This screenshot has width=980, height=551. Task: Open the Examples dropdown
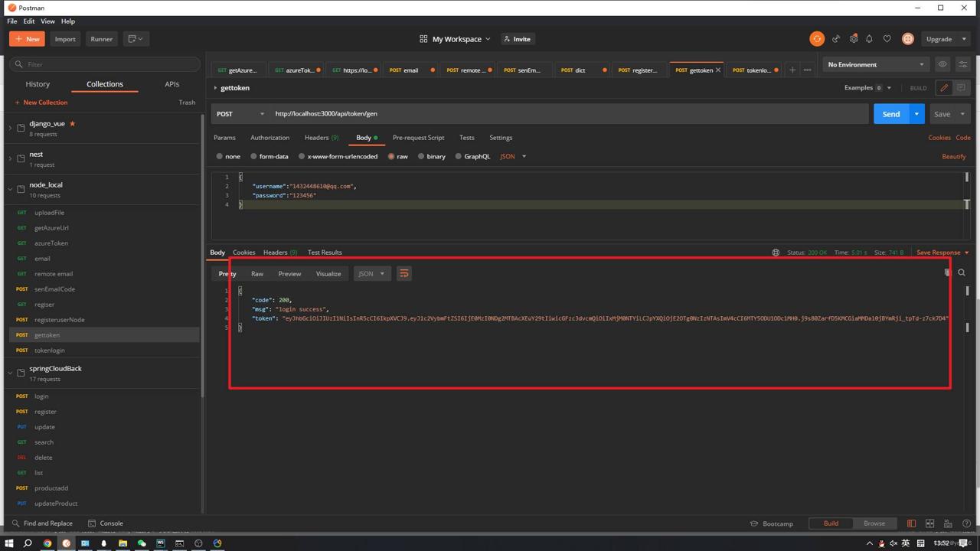[x=867, y=88]
